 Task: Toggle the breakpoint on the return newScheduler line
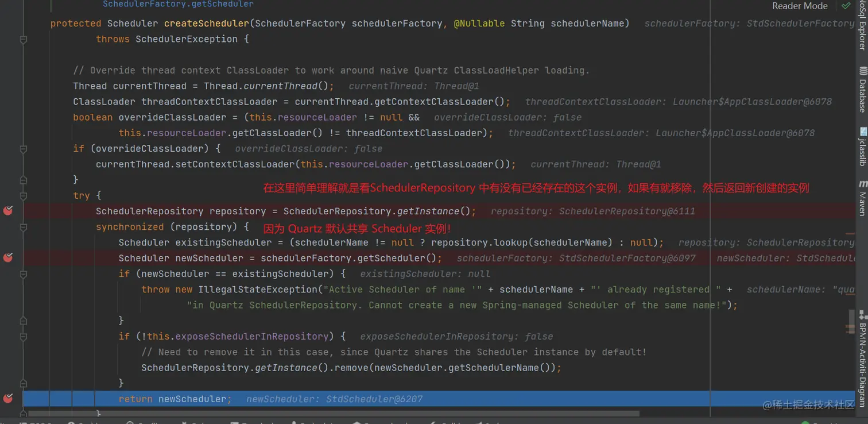click(8, 398)
